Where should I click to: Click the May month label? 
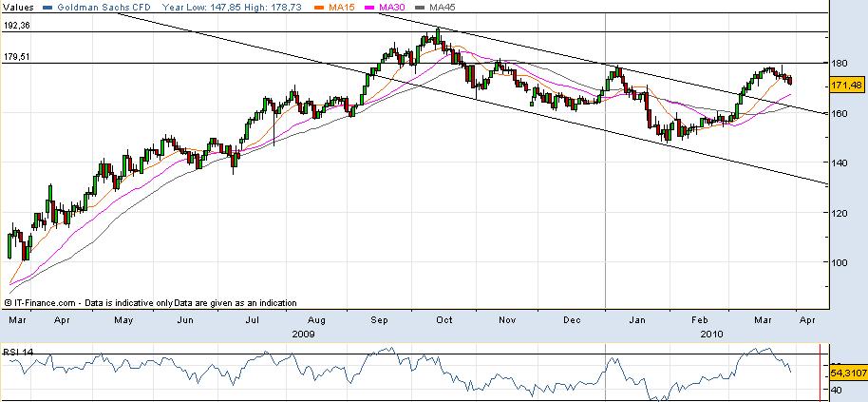click(123, 320)
